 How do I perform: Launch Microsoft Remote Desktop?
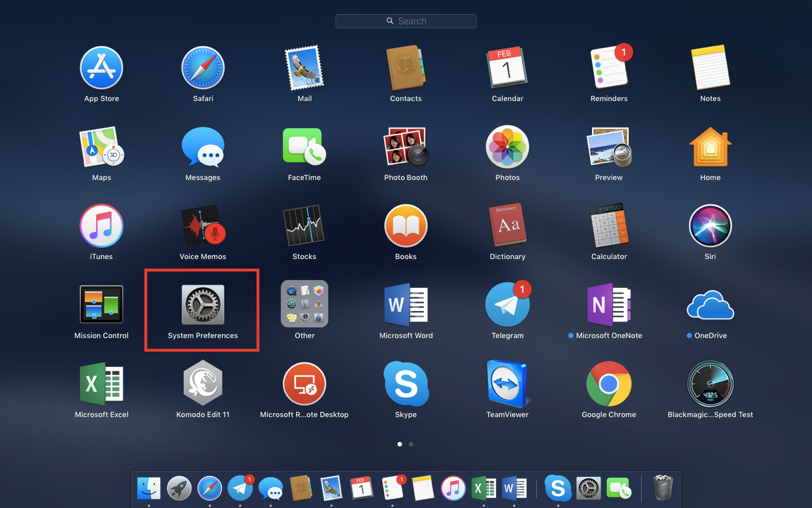[x=304, y=384]
